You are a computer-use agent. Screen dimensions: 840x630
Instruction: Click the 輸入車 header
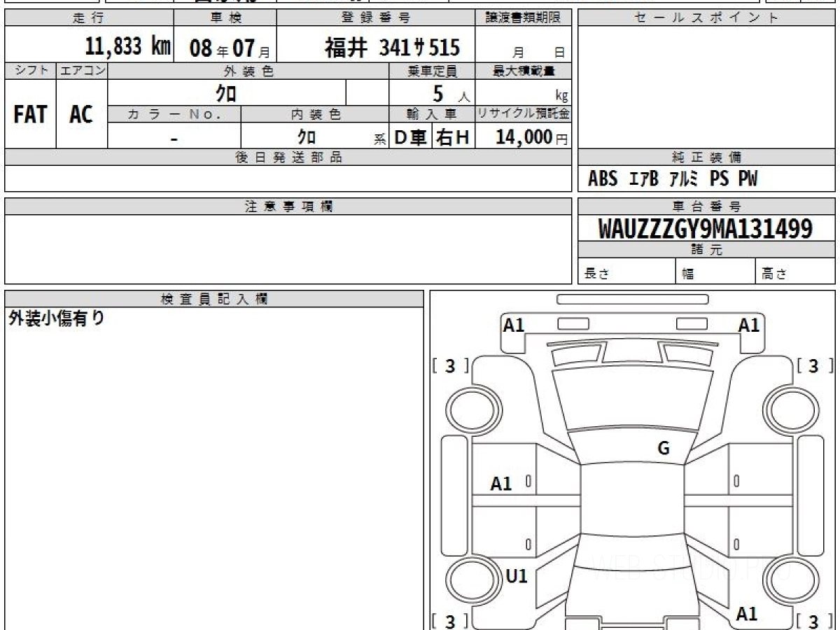pyautogui.click(x=432, y=114)
